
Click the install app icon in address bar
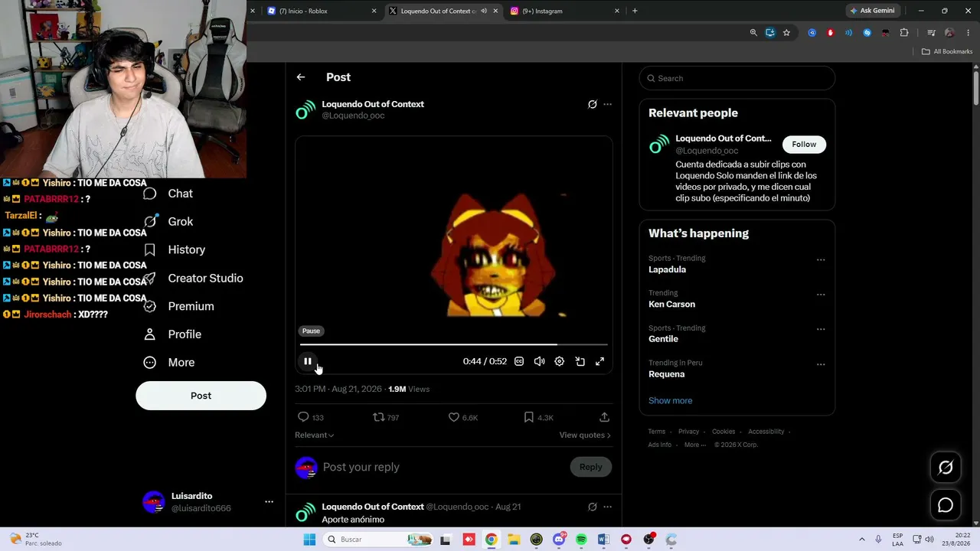[x=770, y=33]
